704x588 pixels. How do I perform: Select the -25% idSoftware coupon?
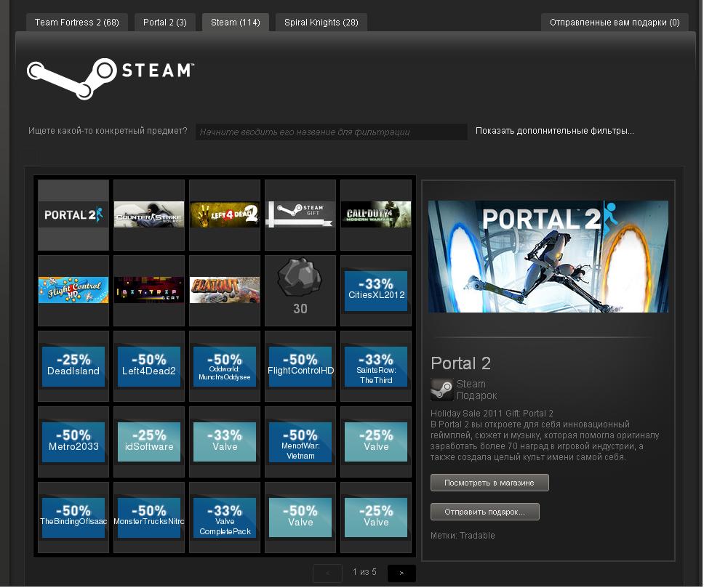149,442
